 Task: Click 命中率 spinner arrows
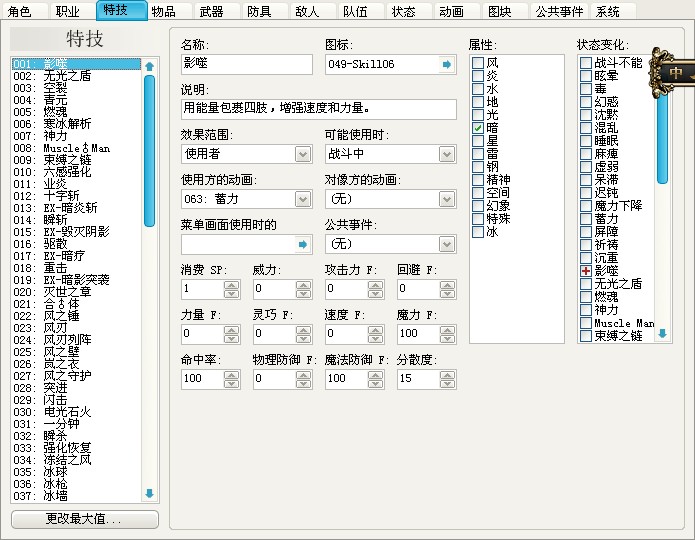231,380
